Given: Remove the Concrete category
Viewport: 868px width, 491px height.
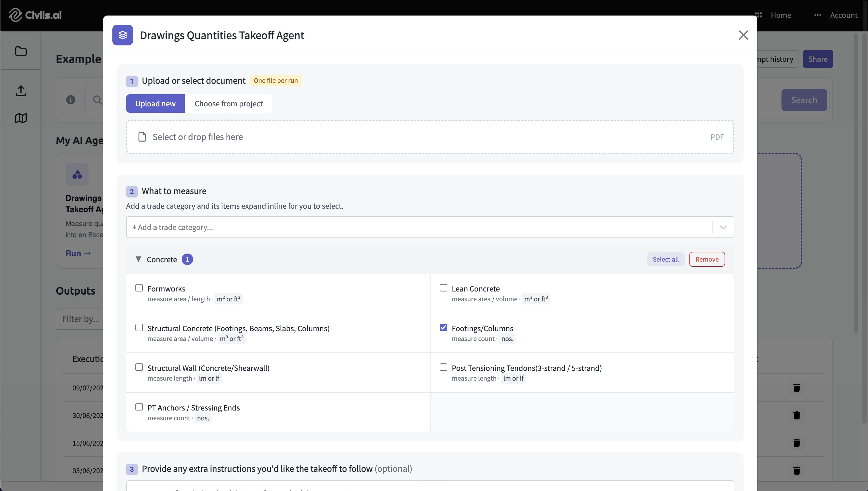Looking at the screenshot, I should click(x=707, y=259).
